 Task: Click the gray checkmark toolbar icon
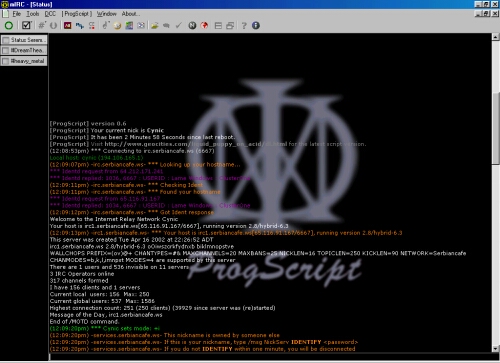178,25
